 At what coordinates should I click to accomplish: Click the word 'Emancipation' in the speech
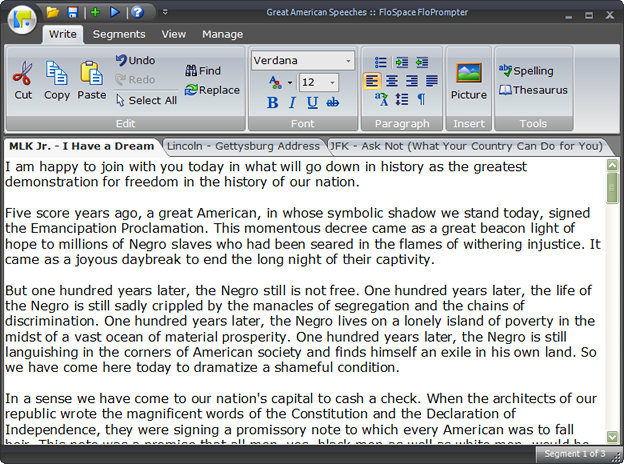(x=74, y=229)
